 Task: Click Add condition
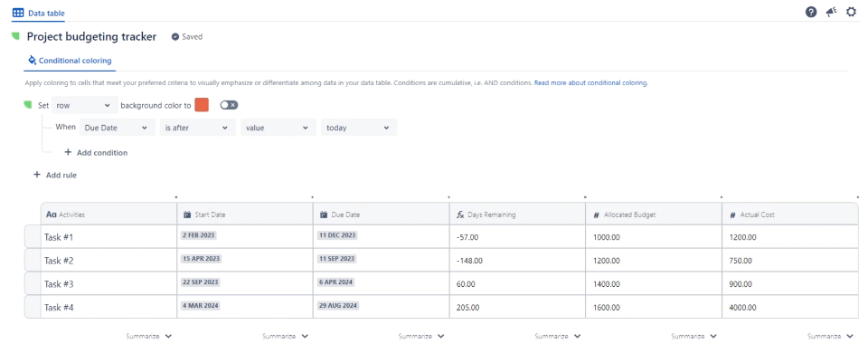[96, 152]
